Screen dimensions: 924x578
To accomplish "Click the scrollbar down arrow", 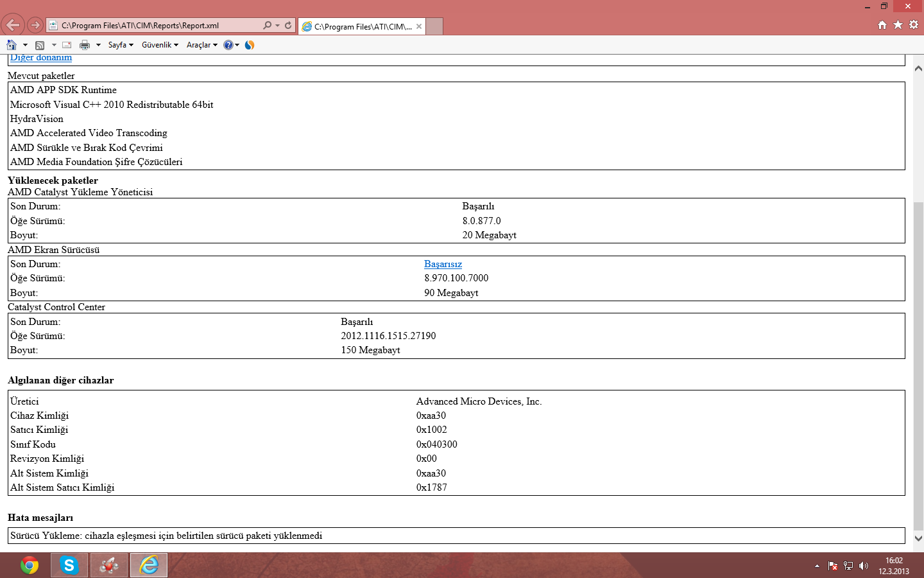I will pos(918,538).
